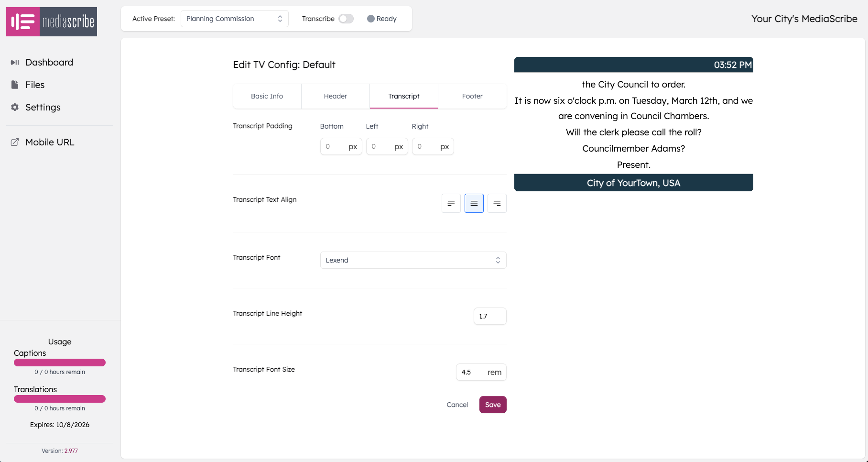Switch to the Basic Info tab
This screenshot has height=462, width=868.
coord(266,96)
